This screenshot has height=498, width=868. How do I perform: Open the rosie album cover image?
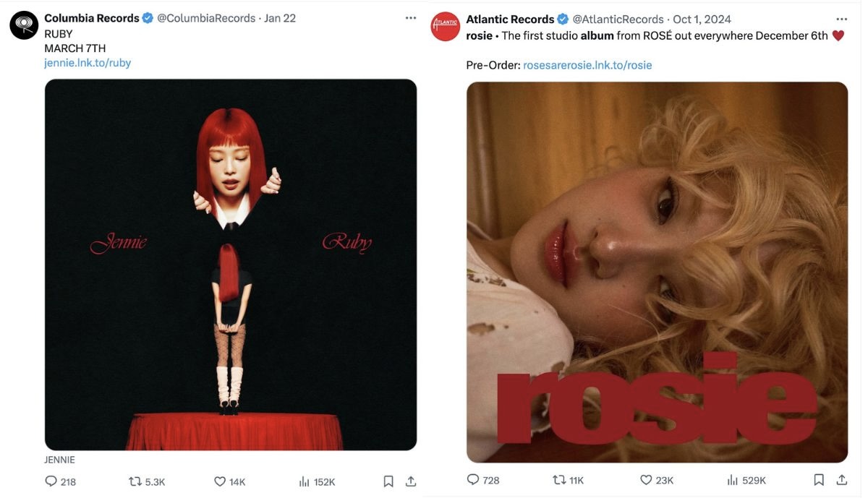(657, 272)
